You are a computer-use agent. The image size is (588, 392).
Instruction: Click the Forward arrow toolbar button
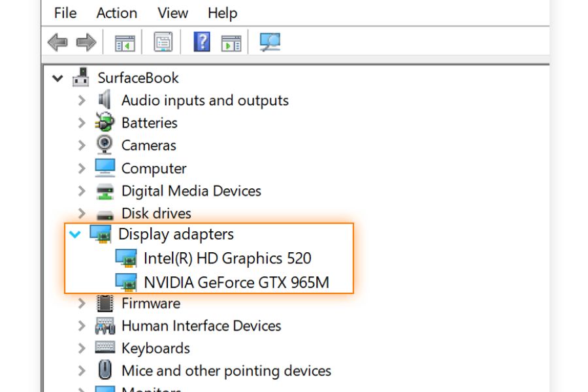click(86, 43)
